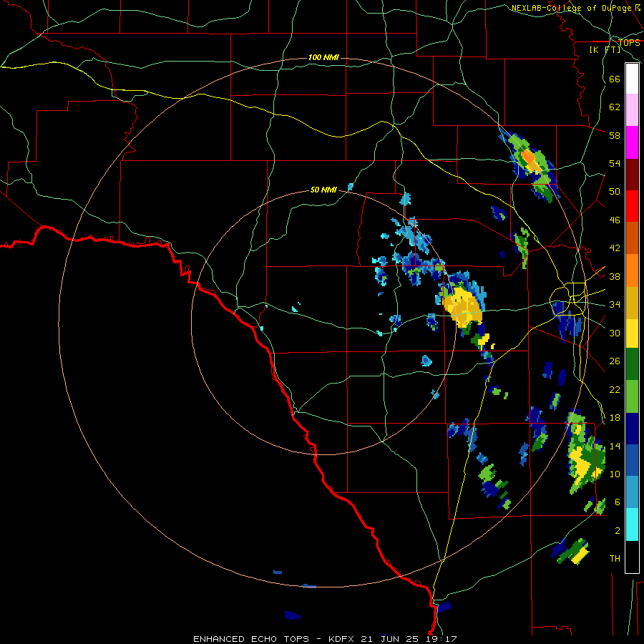Click the 62 legend value

click(x=615, y=107)
